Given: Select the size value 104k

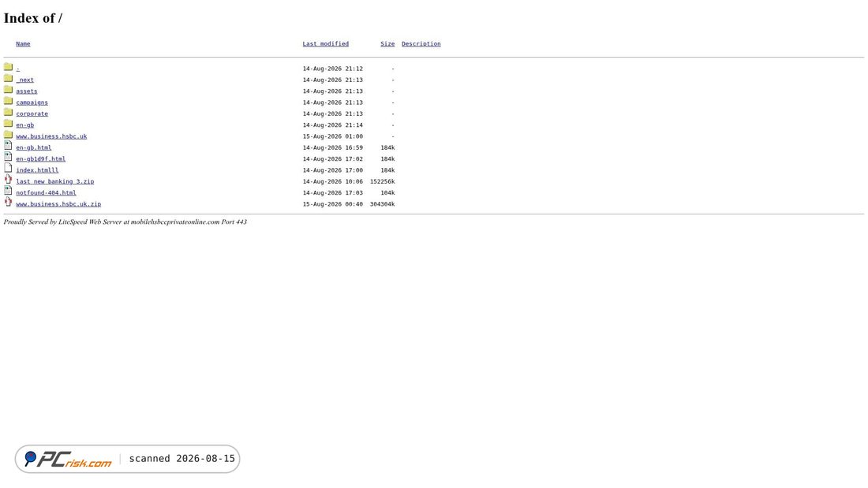Looking at the screenshot, I should coord(387,192).
